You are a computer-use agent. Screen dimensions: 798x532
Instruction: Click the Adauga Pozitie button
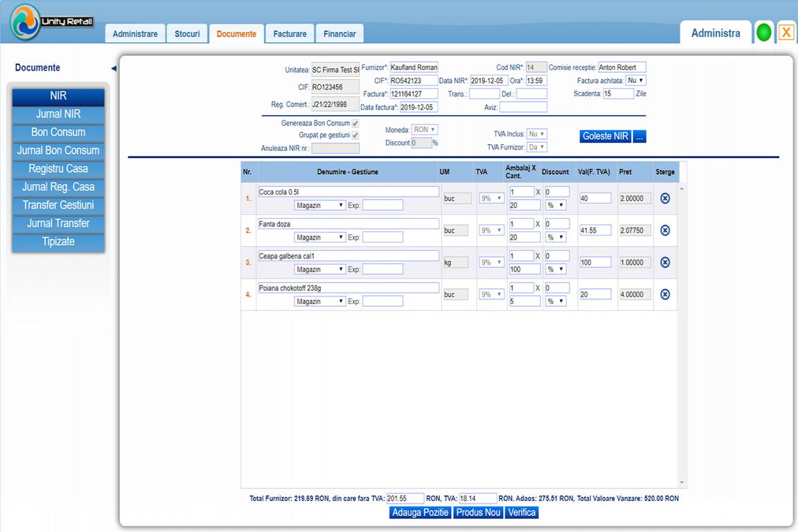[420, 513]
